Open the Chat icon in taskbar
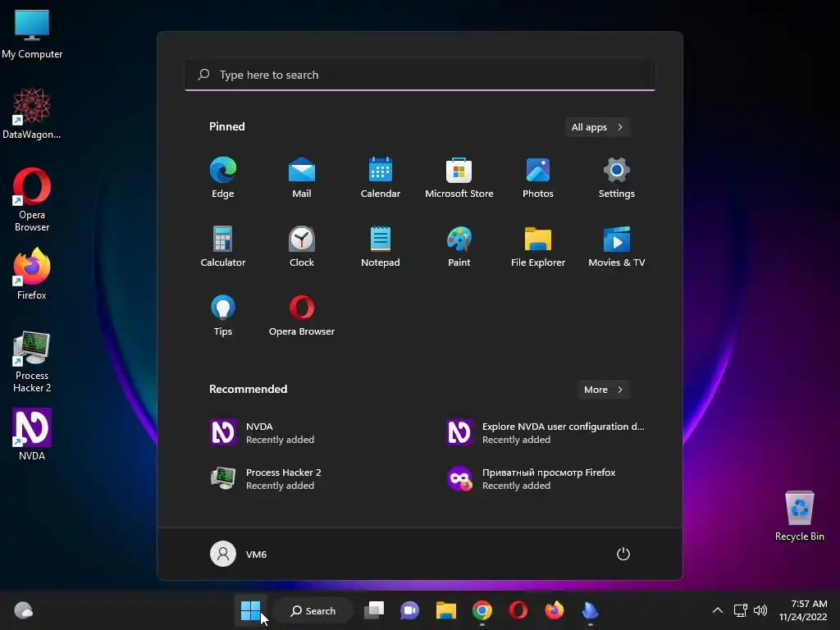Image resolution: width=840 pixels, height=630 pixels. (x=410, y=610)
